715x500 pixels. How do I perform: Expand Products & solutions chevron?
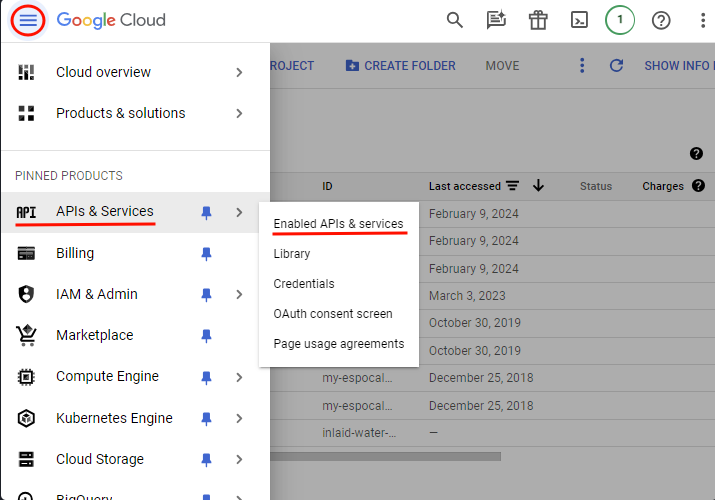(x=239, y=113)
